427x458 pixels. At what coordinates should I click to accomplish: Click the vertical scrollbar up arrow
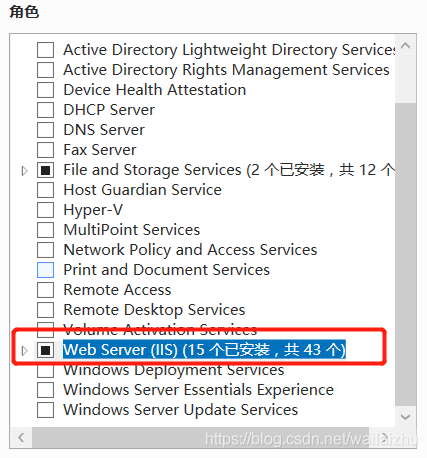(406, 46)
